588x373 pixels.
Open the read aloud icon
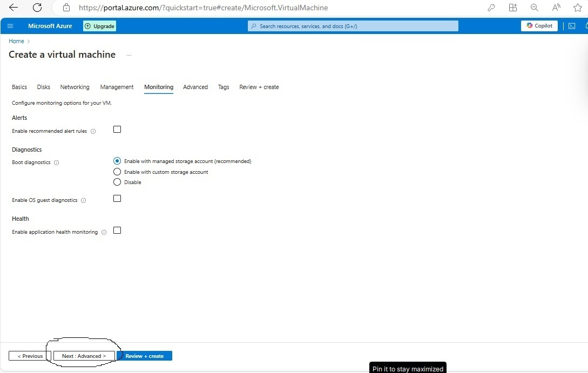[556, 8]
